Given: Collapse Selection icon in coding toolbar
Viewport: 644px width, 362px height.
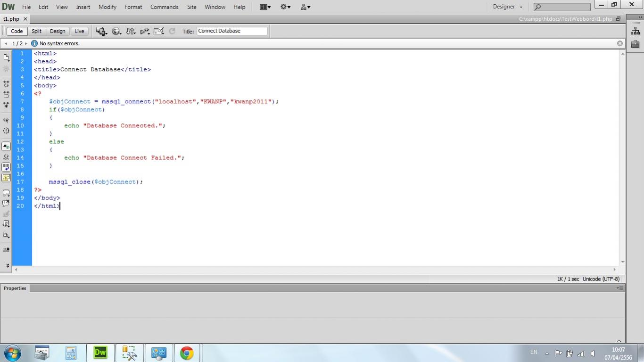Looking at the screenshot, I should pos(6,94).
